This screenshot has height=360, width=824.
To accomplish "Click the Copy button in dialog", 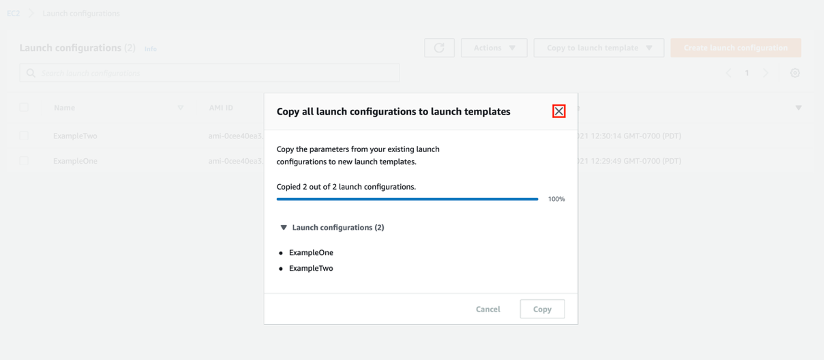I will (x=542, y=309).
